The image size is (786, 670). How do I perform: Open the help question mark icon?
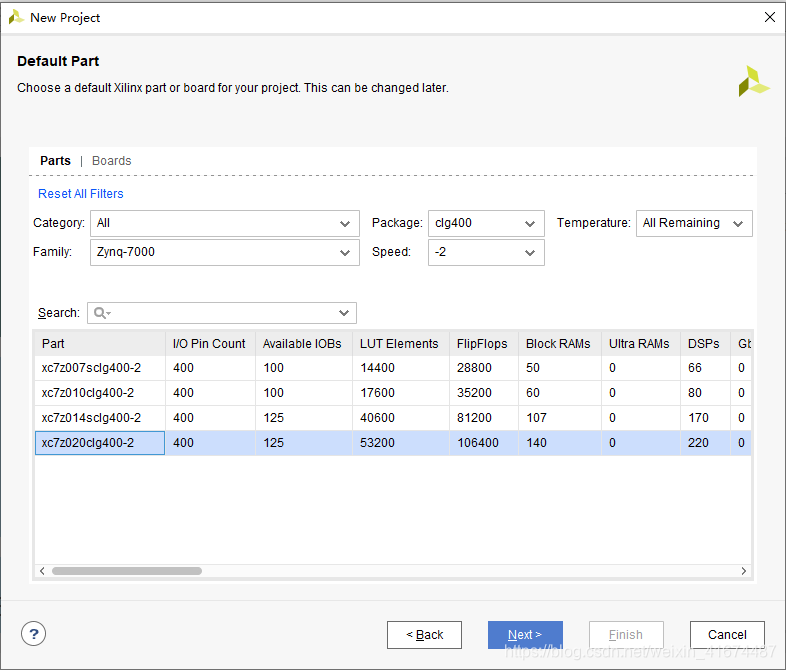point(34,634)
